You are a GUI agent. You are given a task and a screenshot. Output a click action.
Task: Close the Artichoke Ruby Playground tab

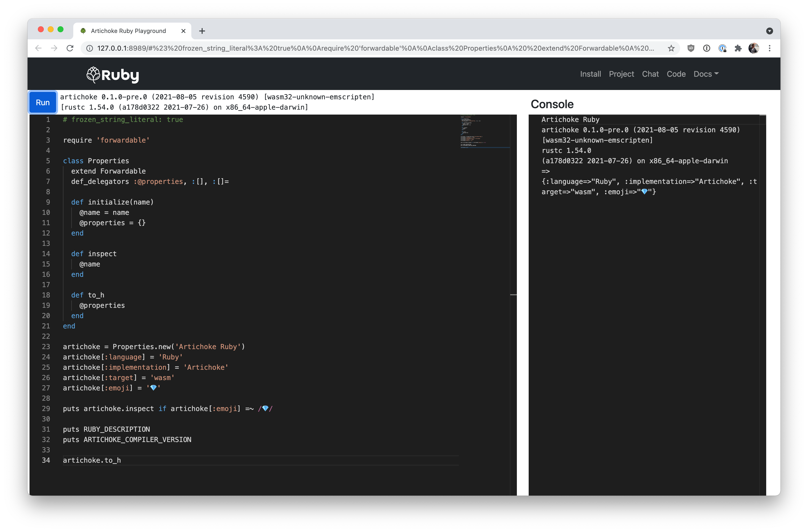coord(183,31)
